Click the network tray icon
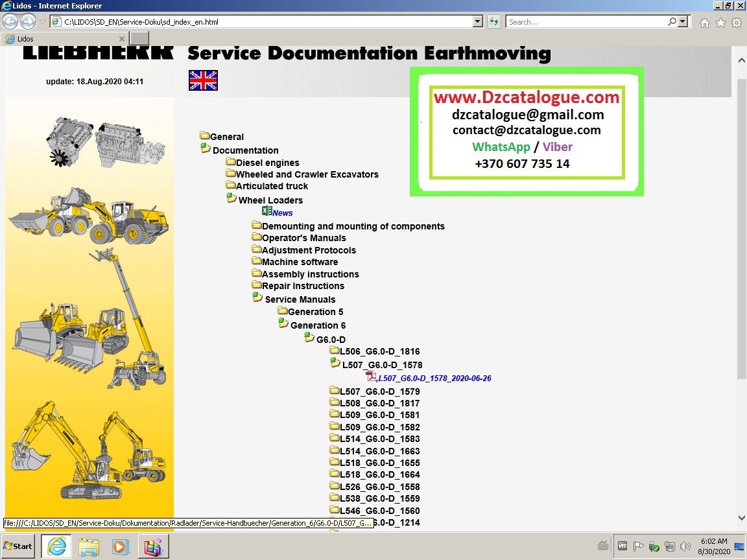Screen dimensions: 747x560 (670, 546)
